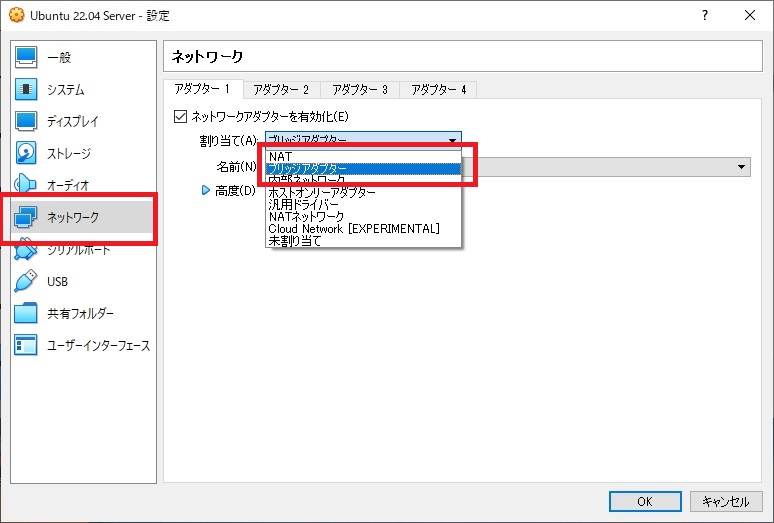Select the 共有フォルダー folder icon
Image resolution: width=774 pixels, height=523 pixels.
pyautogui.click(x=26, y=313)
